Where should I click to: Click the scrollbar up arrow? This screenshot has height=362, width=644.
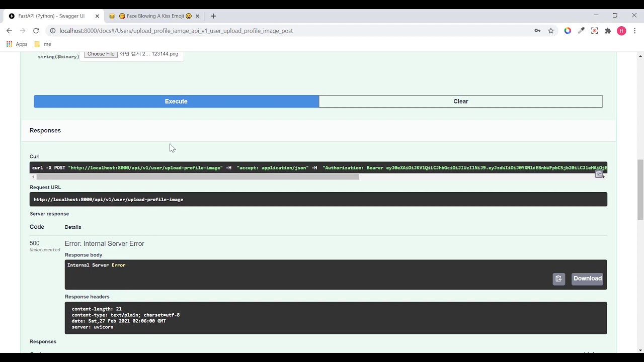[x=640, y=55]
